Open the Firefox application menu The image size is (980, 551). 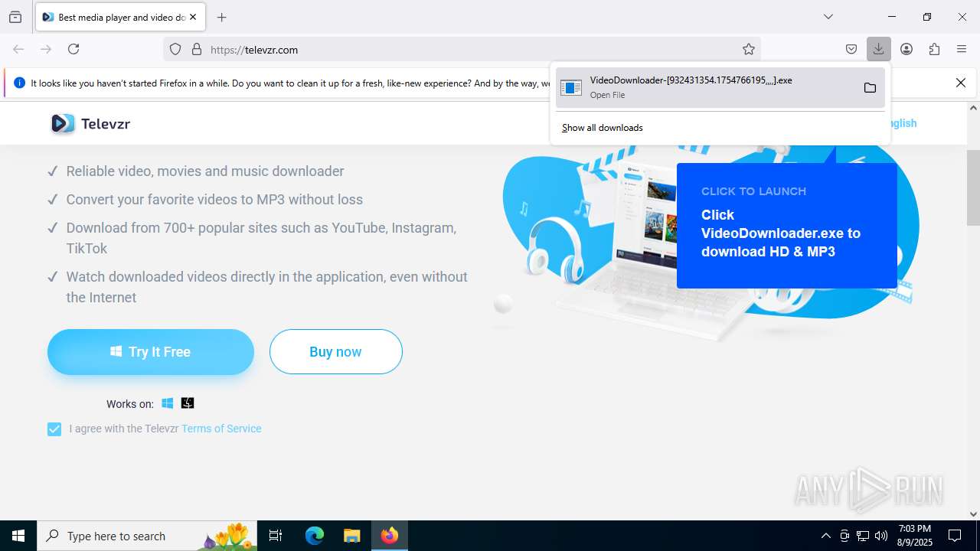coord(962,49)
